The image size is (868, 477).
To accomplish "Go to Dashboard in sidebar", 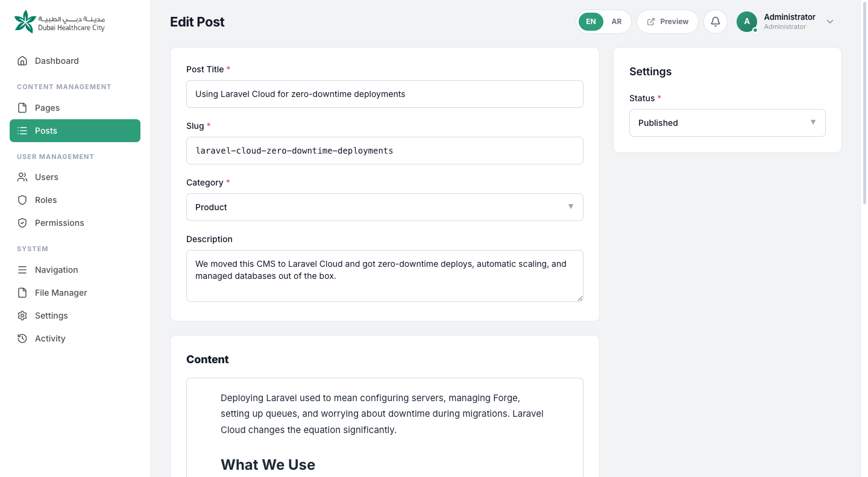I will coord(75,61).
